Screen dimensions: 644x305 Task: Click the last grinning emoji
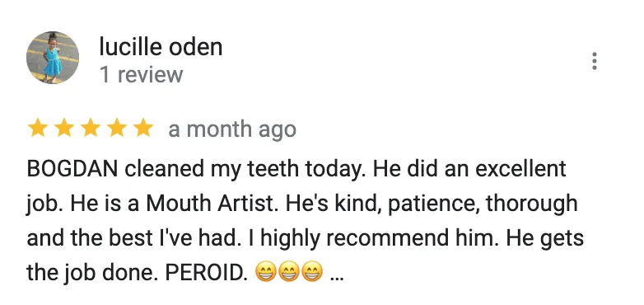tap(312, 273)
